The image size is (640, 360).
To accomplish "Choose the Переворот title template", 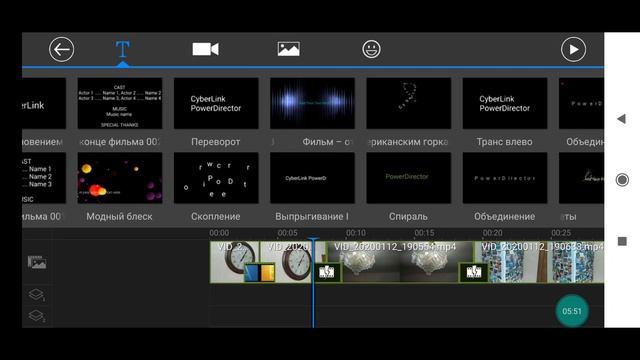I will (216, 103).
